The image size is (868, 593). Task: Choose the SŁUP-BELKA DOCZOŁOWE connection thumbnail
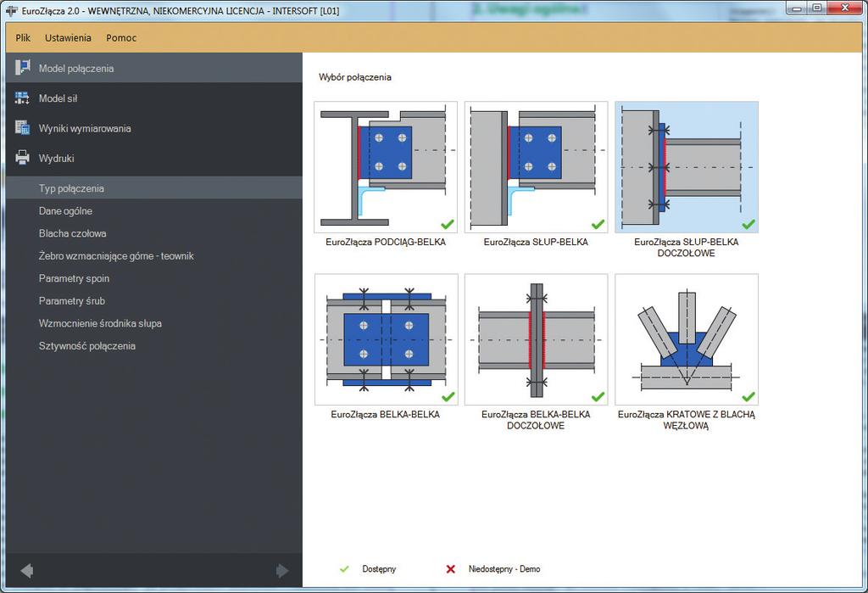687,167
